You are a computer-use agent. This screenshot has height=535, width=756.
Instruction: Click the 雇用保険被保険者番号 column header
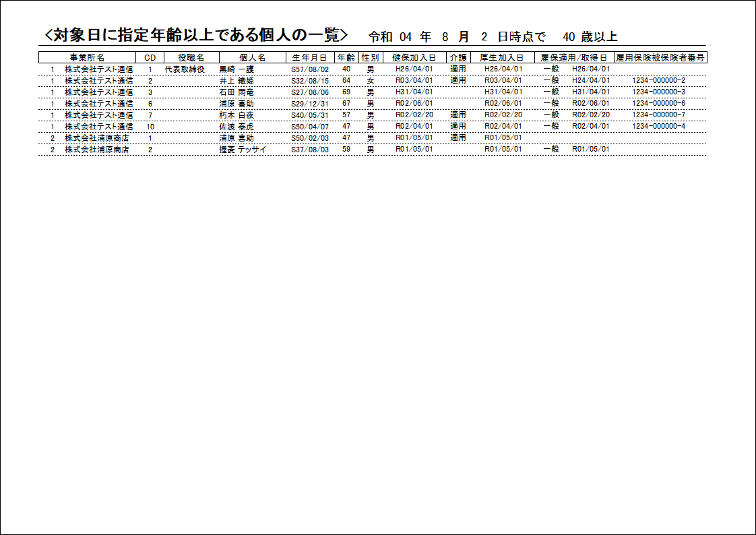tap(661, 58)
